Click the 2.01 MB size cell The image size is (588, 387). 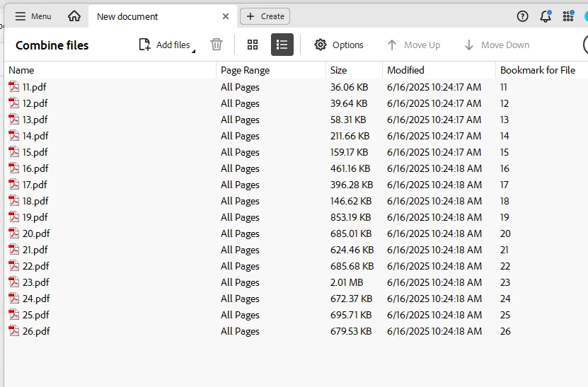click(347, 282)
